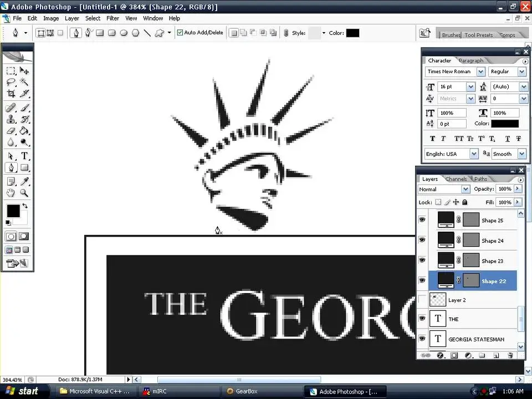Switch to the Paths tab
This screenshot has width=532, height=399.
coord(480,179)
